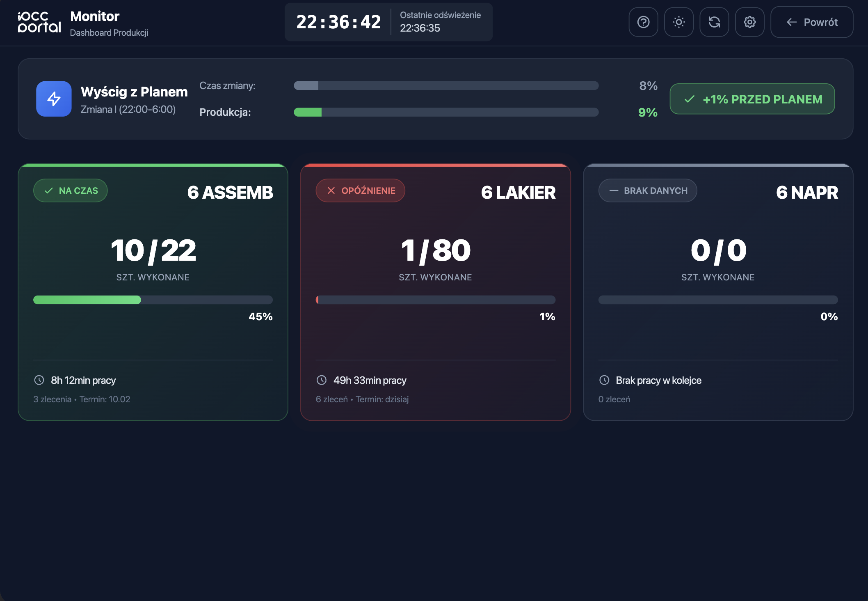
Task: Click the 22:36:42 digital clock display
Action: click(x=338, y=22)
